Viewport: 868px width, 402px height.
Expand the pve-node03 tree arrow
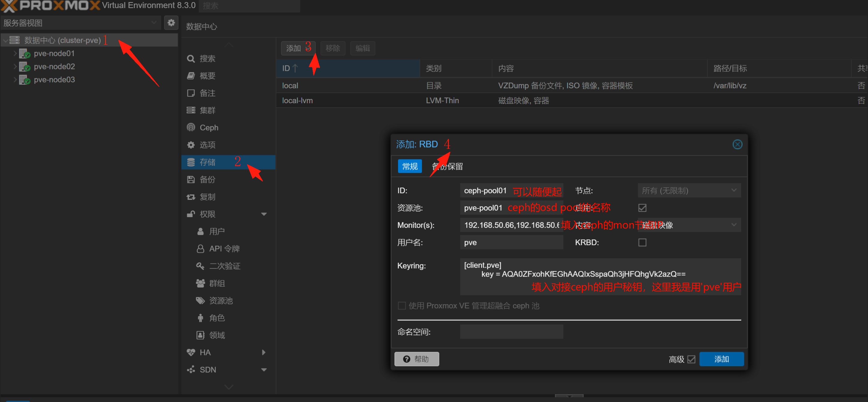tap(15, 80)
